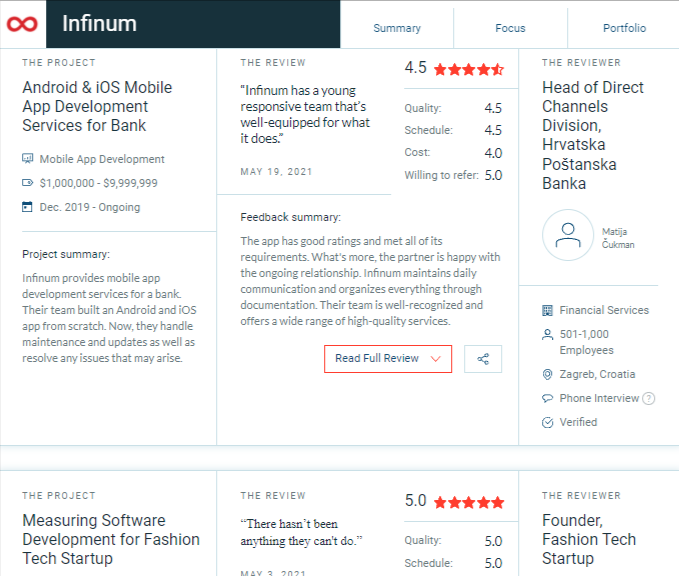Screen dimensions: 679x576
Task: Click the "There hasn't been anything" quote
Action: tap(301, 532)
